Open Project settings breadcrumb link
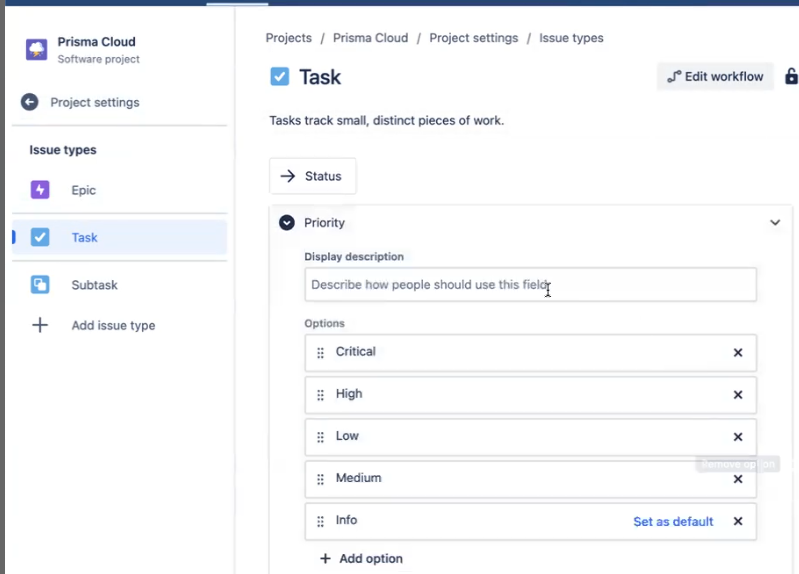This screenshot has height=574, width=799. 473,38
